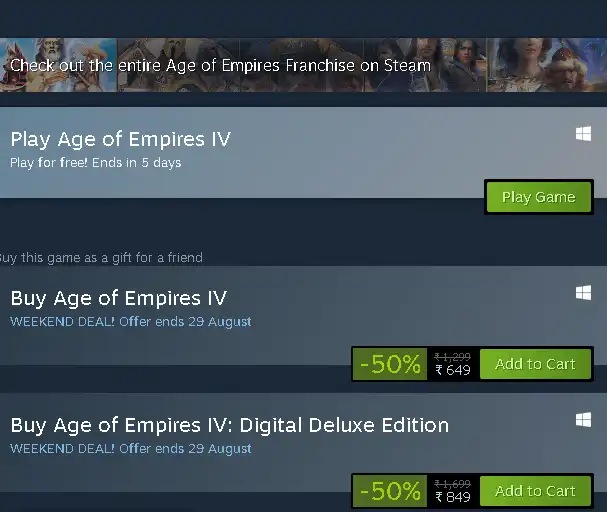This screenshot has width=607, height=512.
Task: Click the ₹849 discounted price
Action: point(453,498)
